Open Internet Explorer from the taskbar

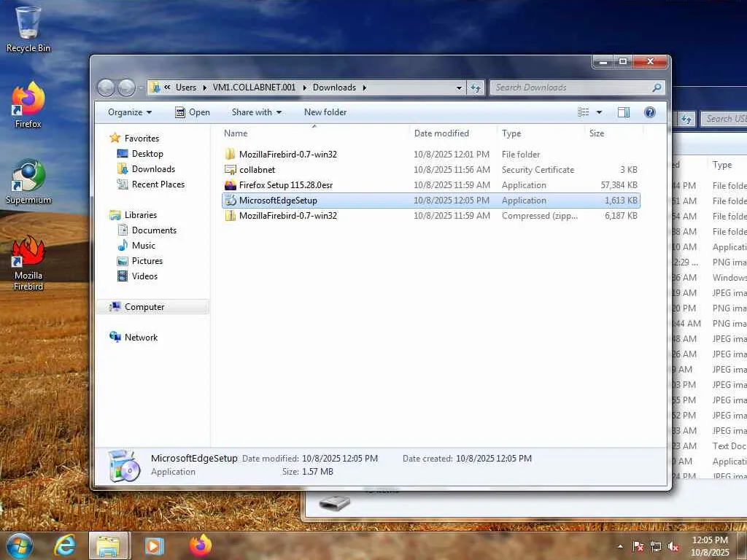click(65, 545)
